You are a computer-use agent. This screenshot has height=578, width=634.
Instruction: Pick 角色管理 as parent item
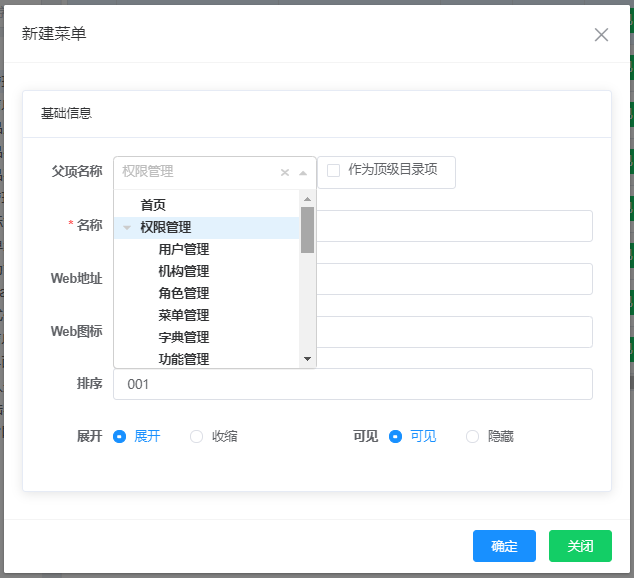pos(184,293)
